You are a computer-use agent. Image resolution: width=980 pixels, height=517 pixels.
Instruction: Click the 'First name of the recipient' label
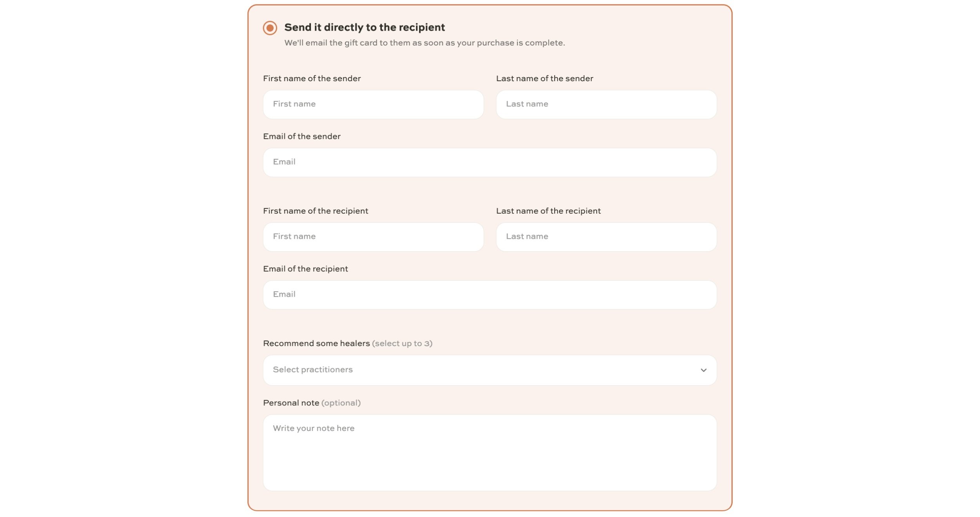[316, 211]
